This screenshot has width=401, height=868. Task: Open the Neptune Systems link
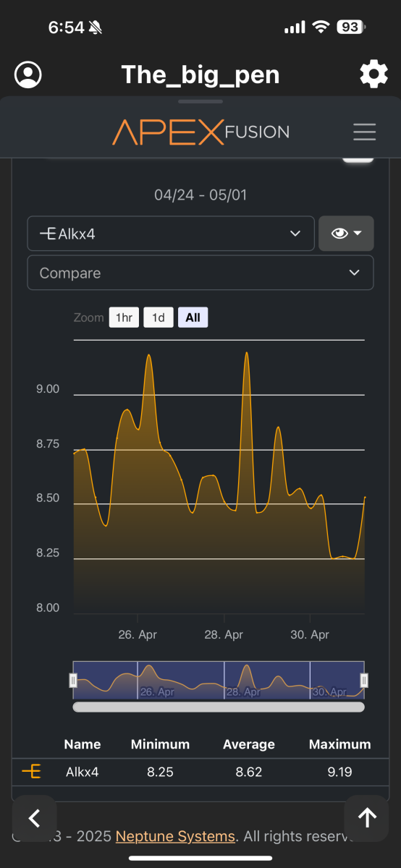coord(175,836)
